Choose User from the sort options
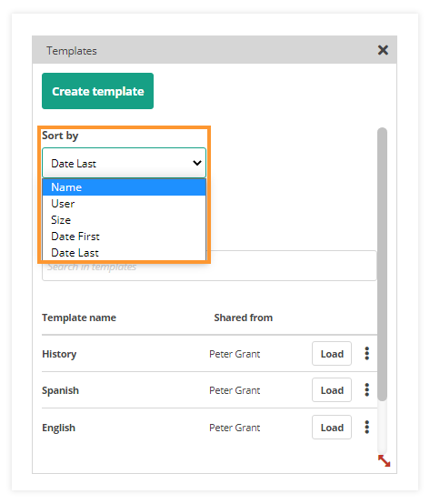Screen dimensions: 430x504 124,204
